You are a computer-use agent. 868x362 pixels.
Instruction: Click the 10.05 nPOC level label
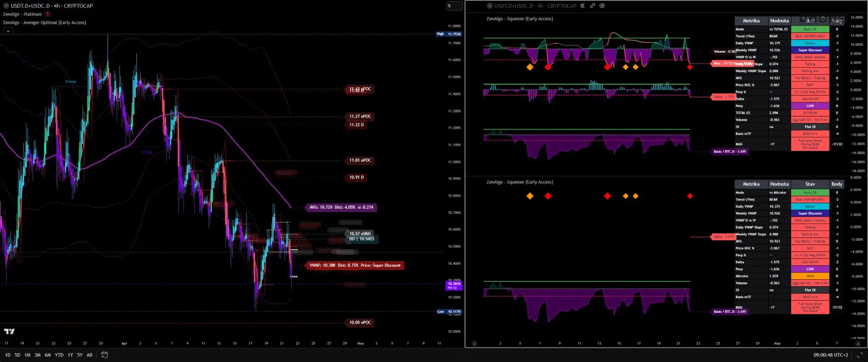pyautogui.click(x=360, y=323)
